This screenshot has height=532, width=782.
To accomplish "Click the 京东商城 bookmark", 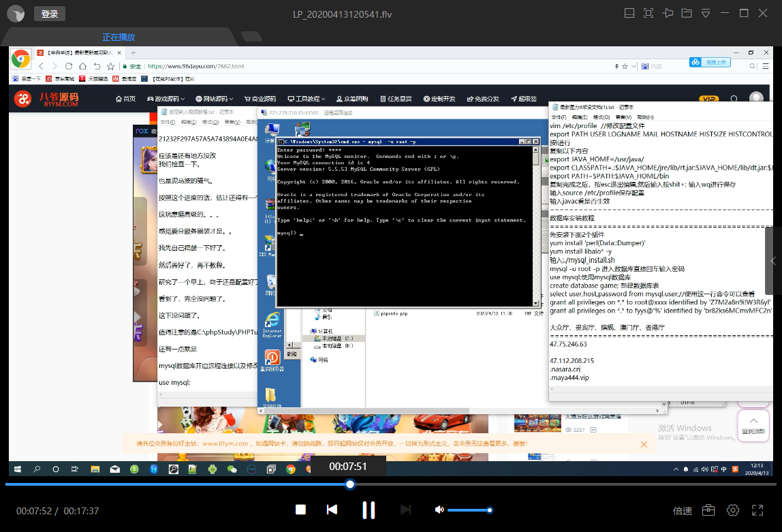I will coord(60,79).
